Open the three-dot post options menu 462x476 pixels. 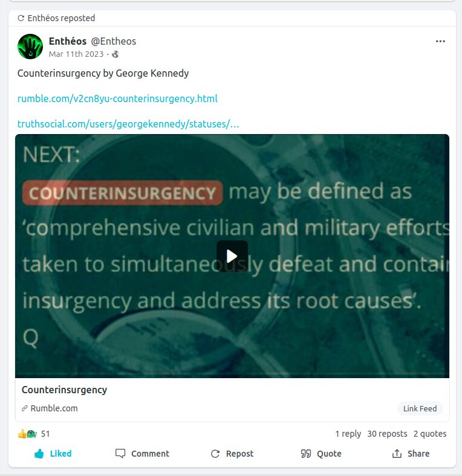pyautogui.click(x=440, y=41)
